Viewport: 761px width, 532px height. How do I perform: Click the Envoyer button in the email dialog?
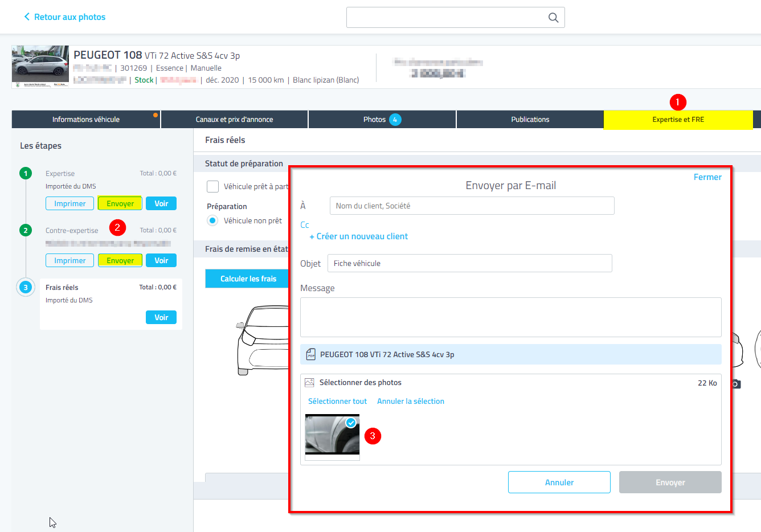pos(670,482)
